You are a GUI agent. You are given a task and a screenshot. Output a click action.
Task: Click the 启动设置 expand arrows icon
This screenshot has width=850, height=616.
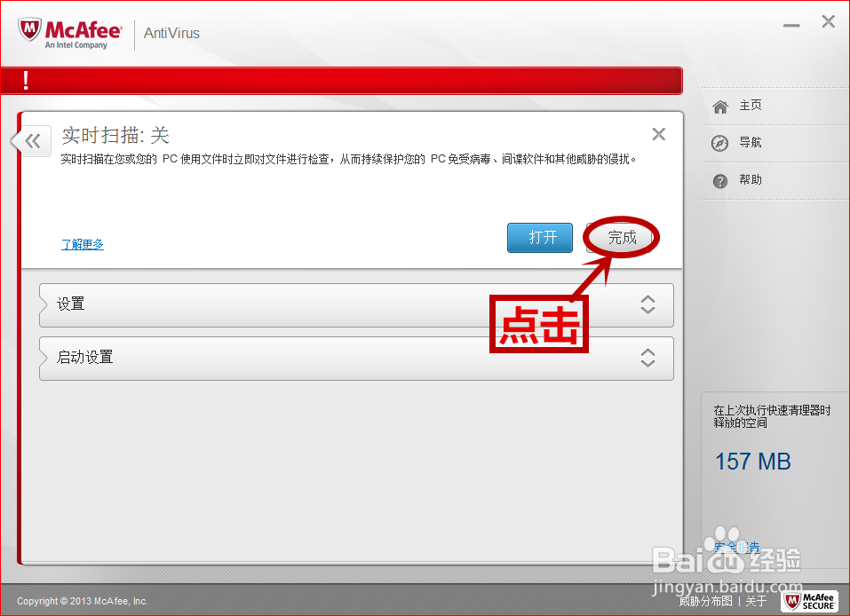[x=647, y=358]
